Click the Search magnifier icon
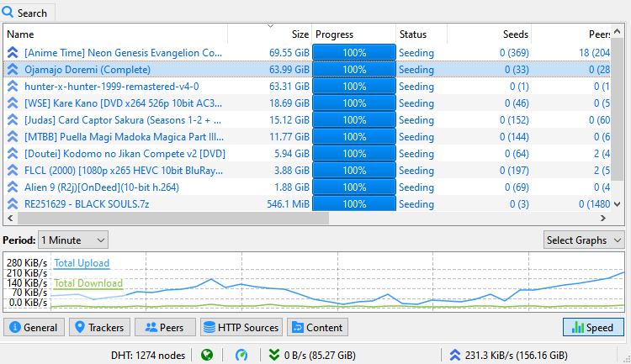Screen dimensions: 631x364 (8, 12)
